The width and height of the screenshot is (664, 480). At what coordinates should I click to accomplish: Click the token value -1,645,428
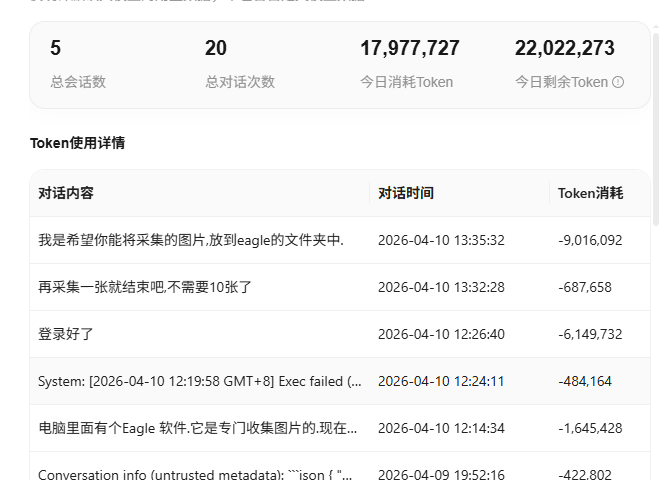(590, 428)
